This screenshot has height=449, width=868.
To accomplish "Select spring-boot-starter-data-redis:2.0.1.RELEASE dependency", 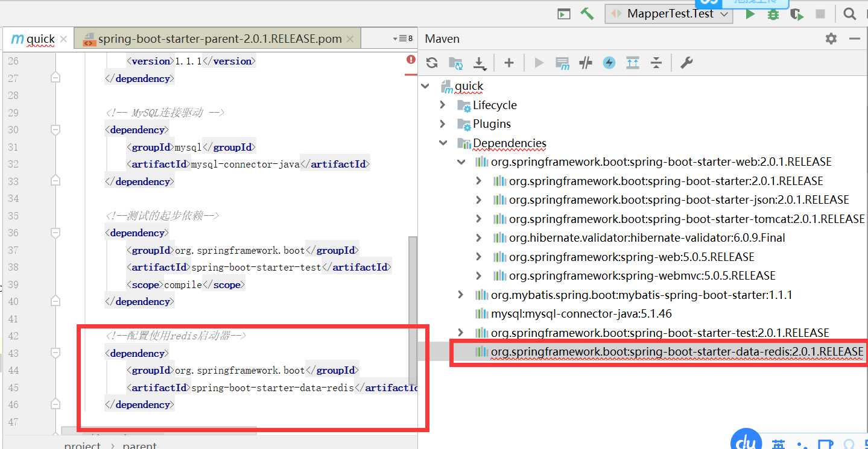I will click(x=677, y=351).
